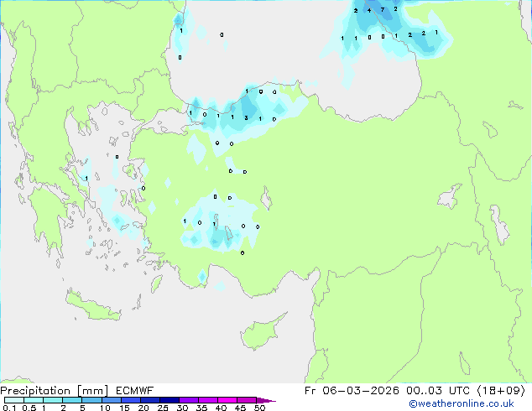
Task: Pick the 15–20 mm blue legend box
Action: pyautogui.click(x=130, y=400)
